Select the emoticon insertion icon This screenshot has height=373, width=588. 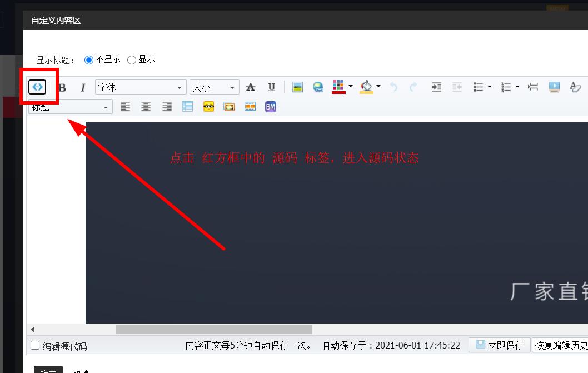point(208,106)
